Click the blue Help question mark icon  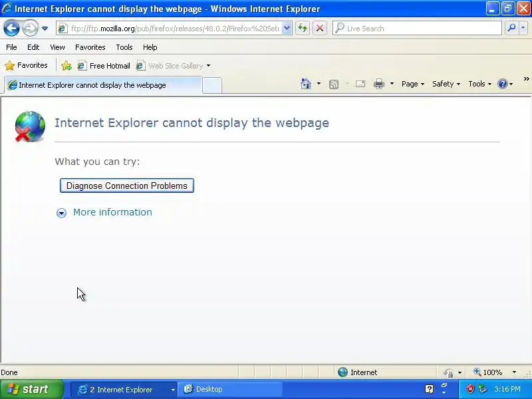coord(503,84)
